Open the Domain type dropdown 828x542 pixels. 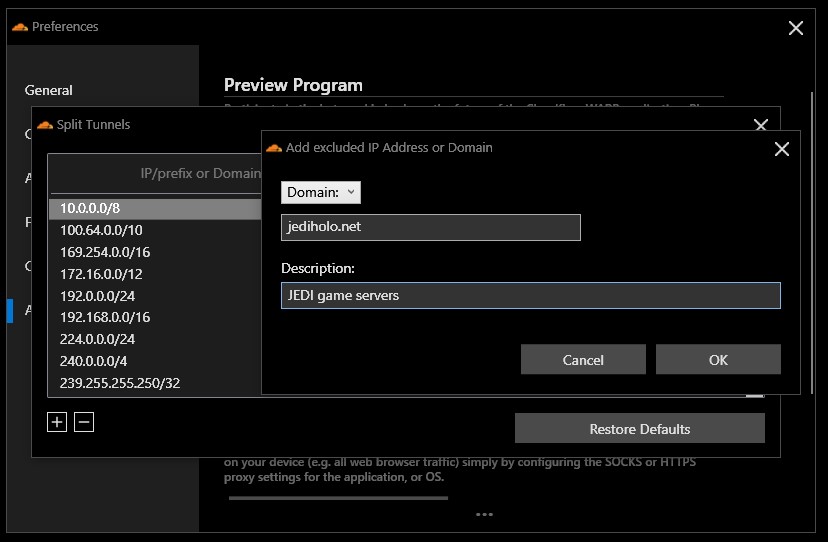(x=321, y=192)
